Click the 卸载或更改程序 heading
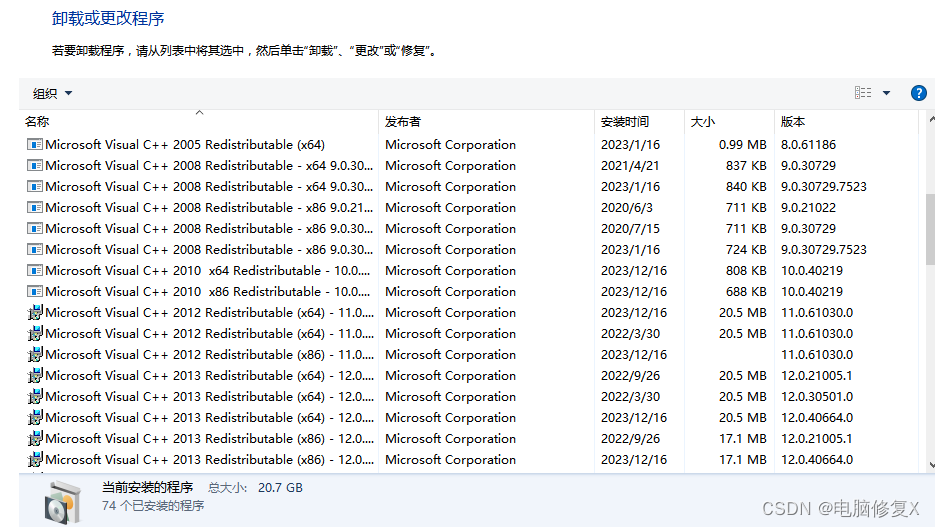The image size is (935, 527). click(x=108, y=18)
